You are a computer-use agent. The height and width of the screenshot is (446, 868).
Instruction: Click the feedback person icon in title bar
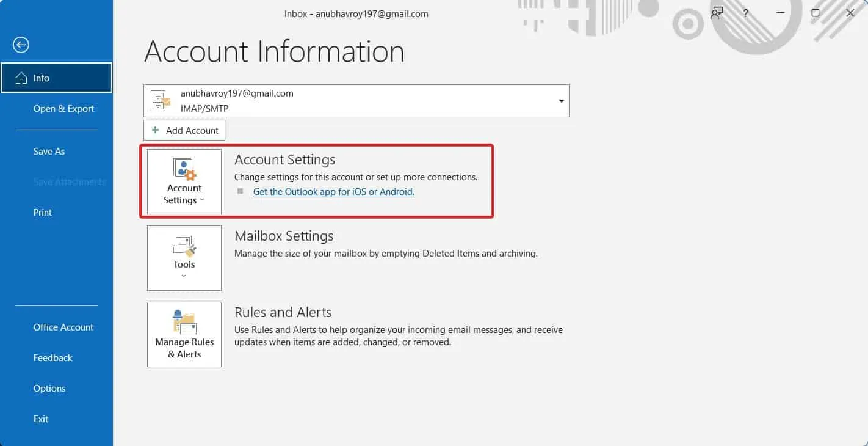[x=717, y=13]
